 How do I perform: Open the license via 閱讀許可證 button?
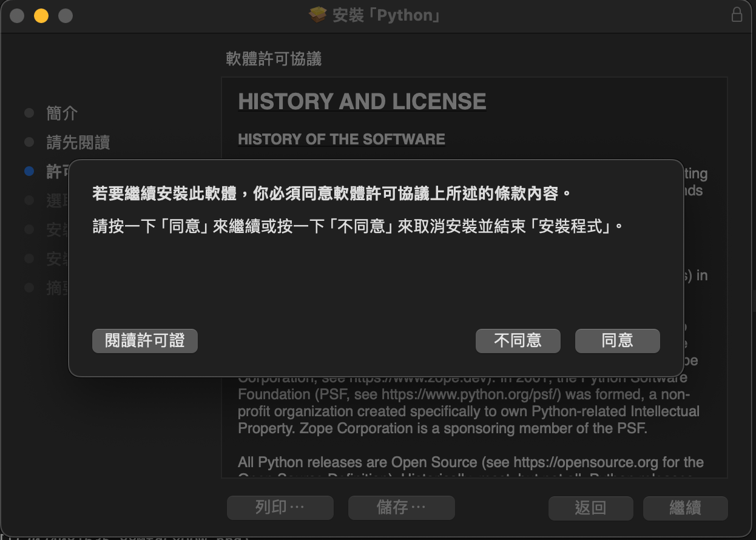point(145,341)
